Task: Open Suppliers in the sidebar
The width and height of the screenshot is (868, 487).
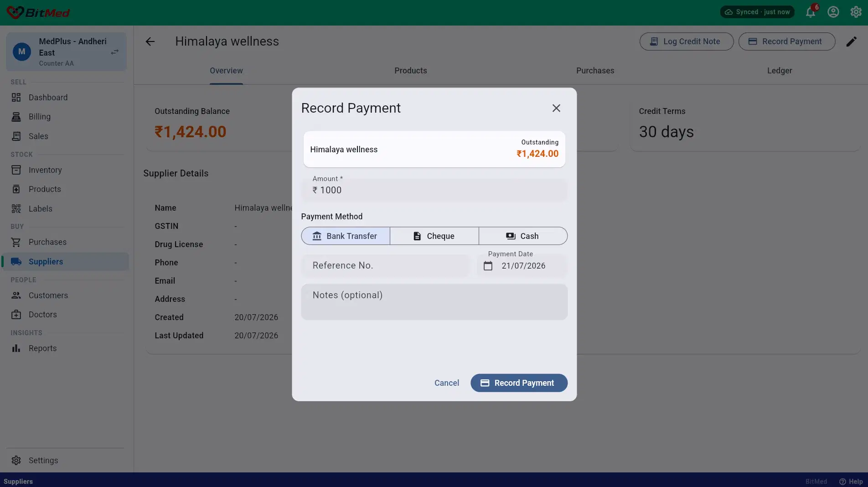Action: click(x=66, y=262)
